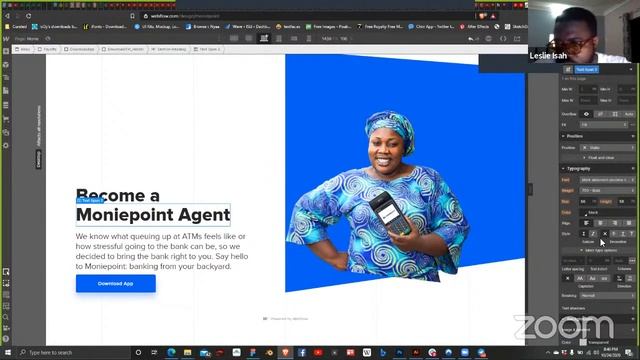640x360 pixels.
Task: Switch to mobile landscape breakpoint icon
Action: tap(294, 38)
